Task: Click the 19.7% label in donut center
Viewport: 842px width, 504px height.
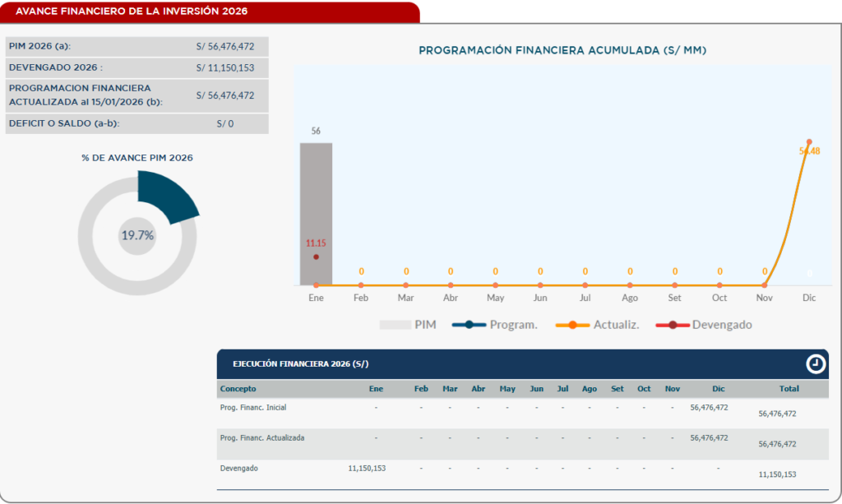Action: click(x=137, y=235)
